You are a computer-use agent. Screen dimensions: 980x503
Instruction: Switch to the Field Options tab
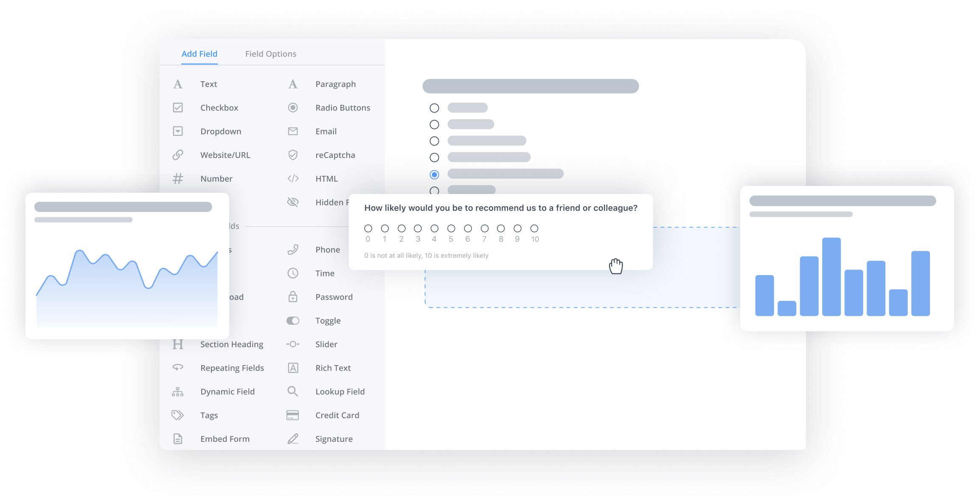(270, 53)
